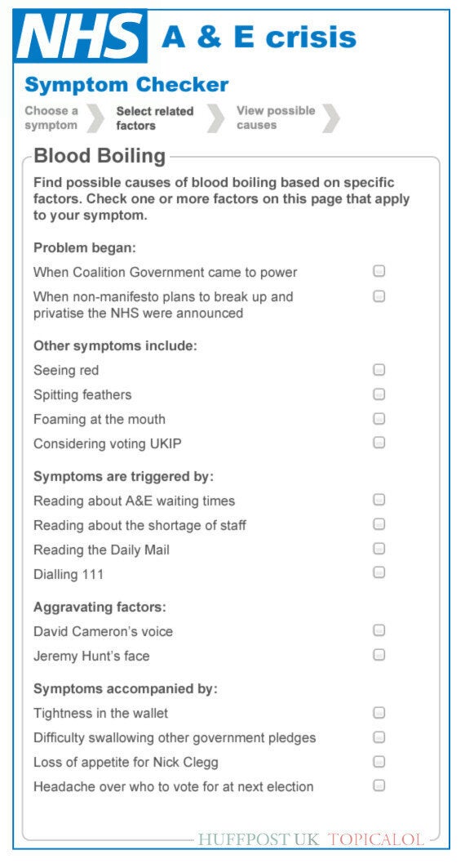The image size is (465, 868).
Task: Check Headache over who to vote for
Action: pyautogui.click(x=379, y=785)
